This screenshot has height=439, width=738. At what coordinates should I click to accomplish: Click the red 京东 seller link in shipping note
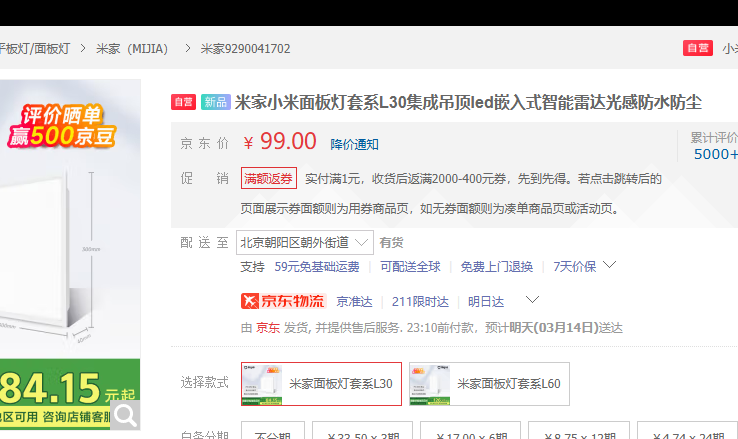[x=268, y=328]
